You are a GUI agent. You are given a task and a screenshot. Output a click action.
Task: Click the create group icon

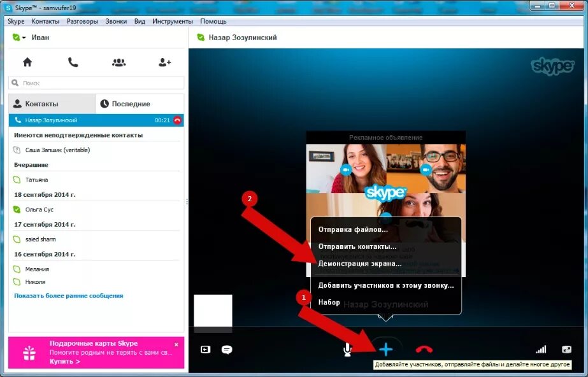[119, 62]
